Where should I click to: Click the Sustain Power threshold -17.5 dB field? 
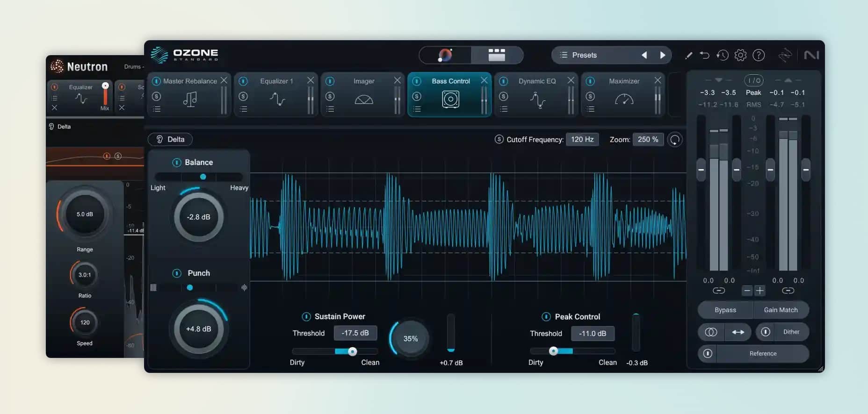(x=355, y=333)
